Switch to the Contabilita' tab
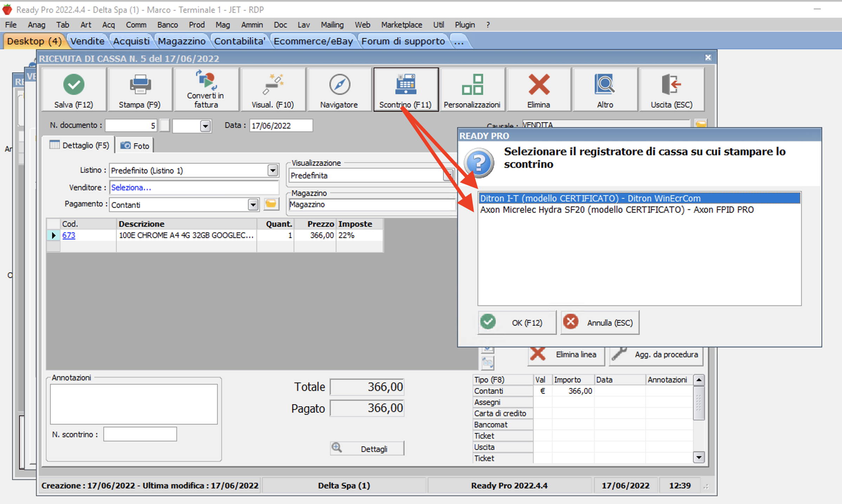 [240, 41]
